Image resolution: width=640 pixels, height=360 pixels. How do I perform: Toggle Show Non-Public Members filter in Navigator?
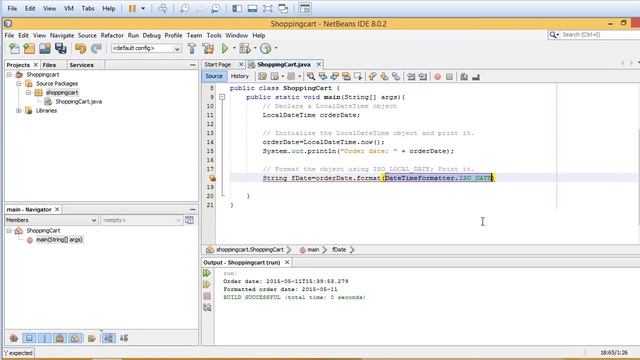[x=60, y=338]
